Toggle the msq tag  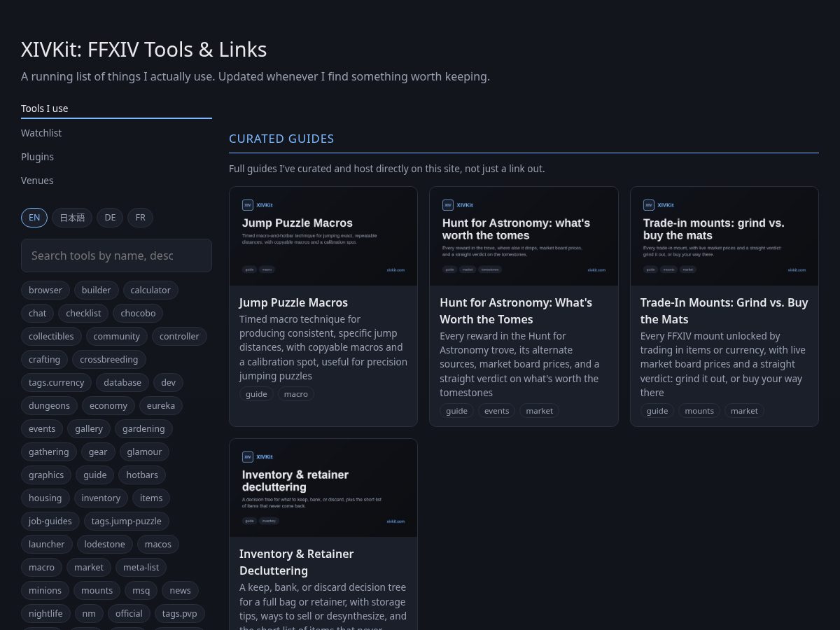141,590
